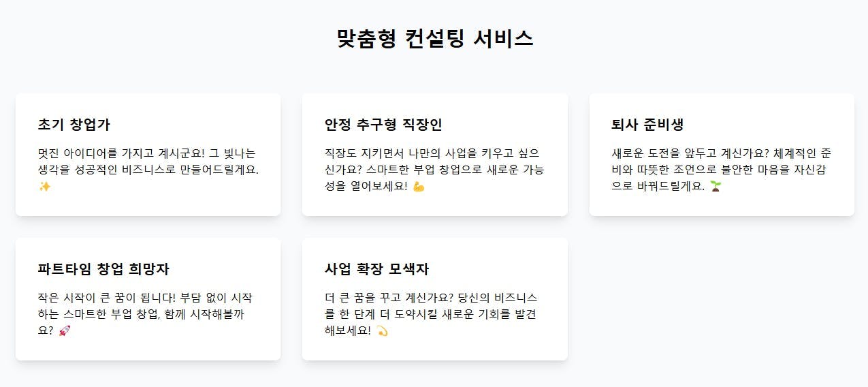868x387 pixels.
Task: Select the 사업 확장 모색자 card heading
Action: [x=377, y=268]
